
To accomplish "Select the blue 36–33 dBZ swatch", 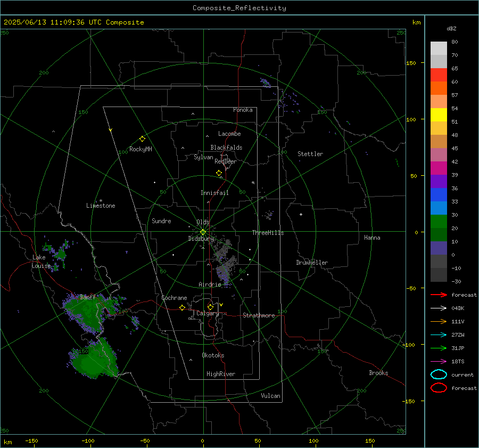I will (439, 194).
